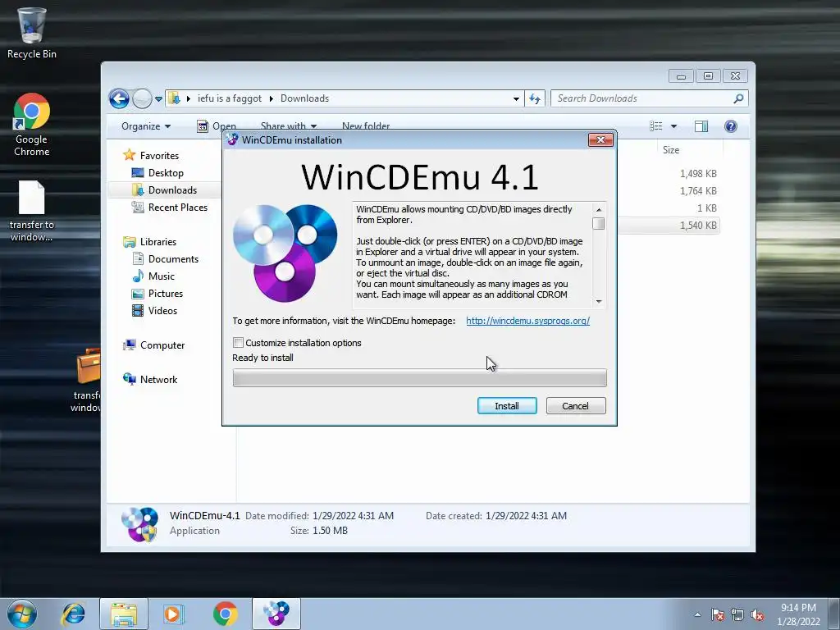Click the taskbar clock showing 9:14 PM

point(798,614)
